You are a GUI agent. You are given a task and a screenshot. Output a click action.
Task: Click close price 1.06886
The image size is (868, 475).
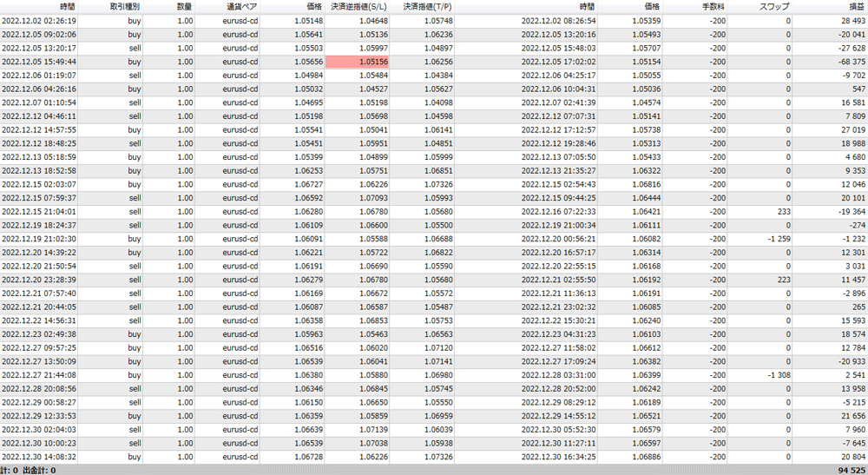coord(646,457)
